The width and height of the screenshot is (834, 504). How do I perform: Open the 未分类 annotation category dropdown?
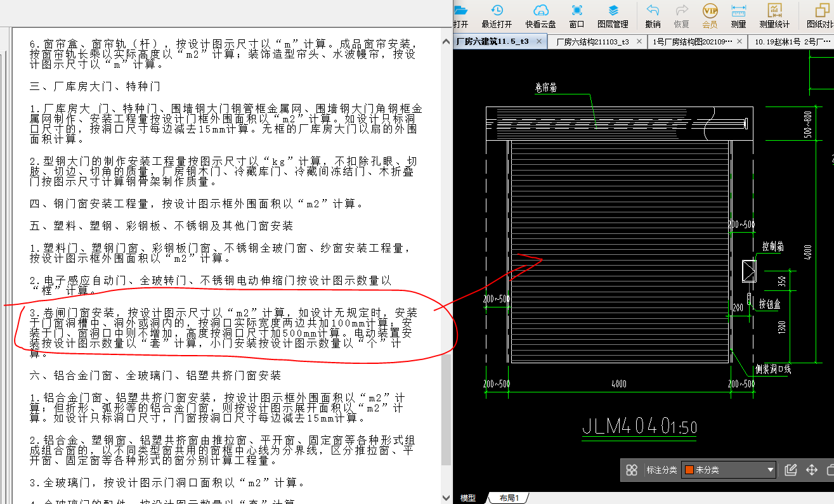pos(729,470)
